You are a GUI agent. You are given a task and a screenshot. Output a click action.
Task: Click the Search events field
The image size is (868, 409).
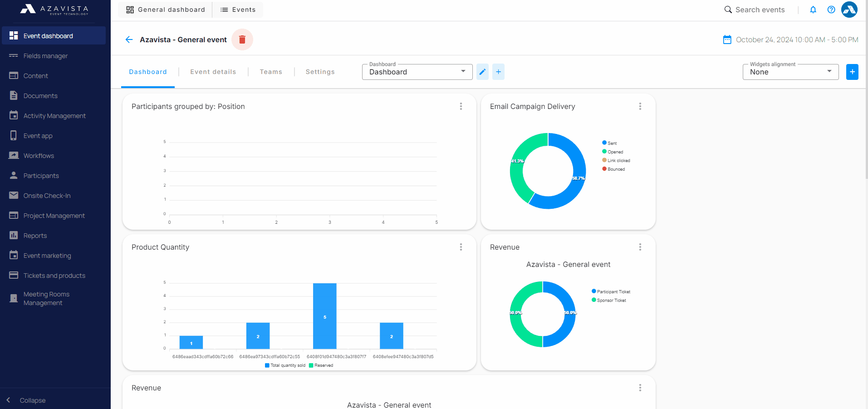coord(755,10)
